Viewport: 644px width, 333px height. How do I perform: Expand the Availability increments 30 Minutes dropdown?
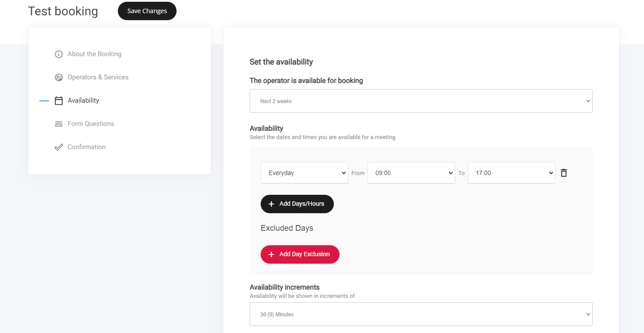421,314
